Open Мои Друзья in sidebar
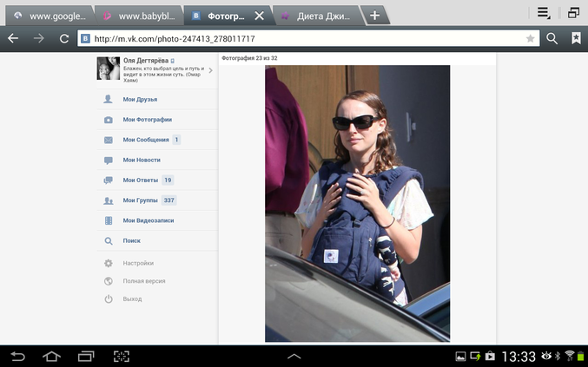 coord(140,100)
